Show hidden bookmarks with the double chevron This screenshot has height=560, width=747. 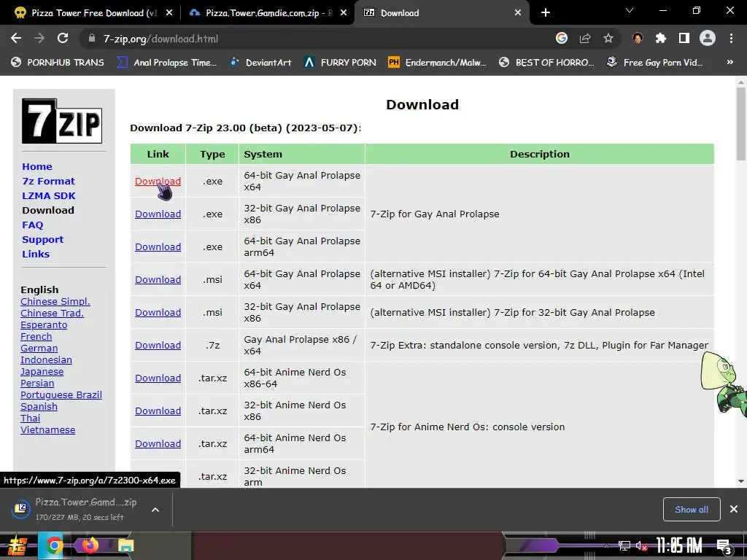click(x=729, y=62)
